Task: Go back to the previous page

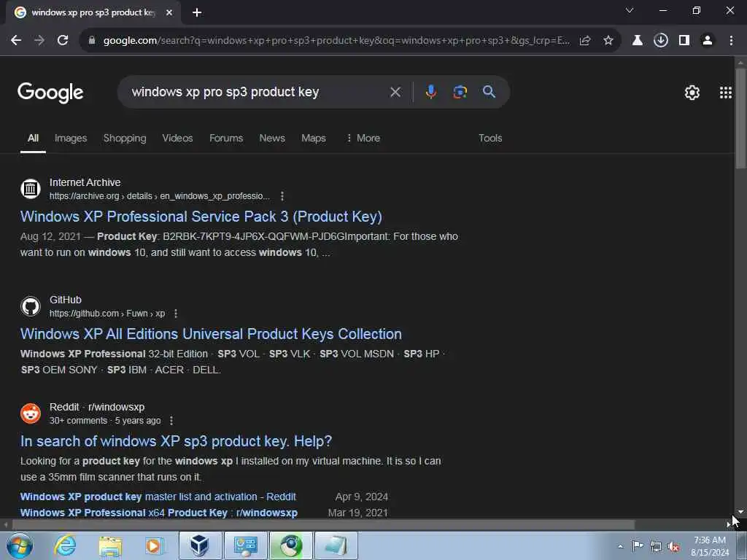Action: pos(16,41)
